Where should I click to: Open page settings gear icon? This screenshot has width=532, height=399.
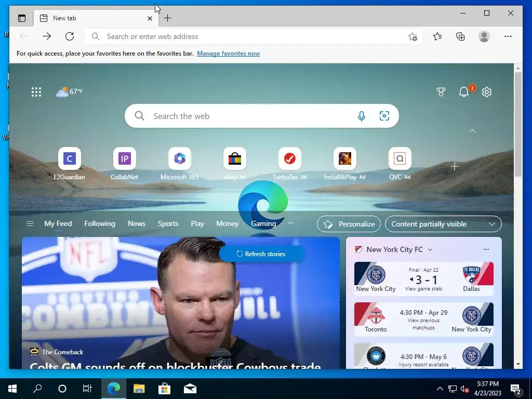pos(487,92)
